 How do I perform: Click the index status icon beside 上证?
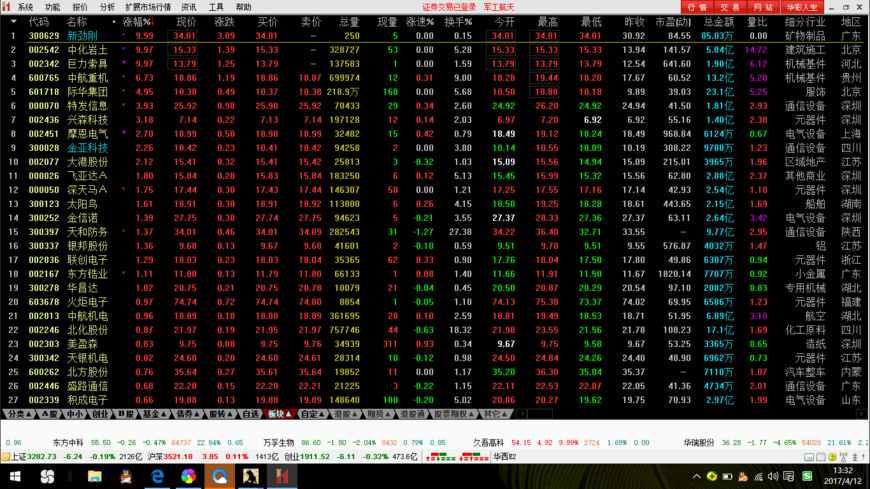click(x=6, y=457)
